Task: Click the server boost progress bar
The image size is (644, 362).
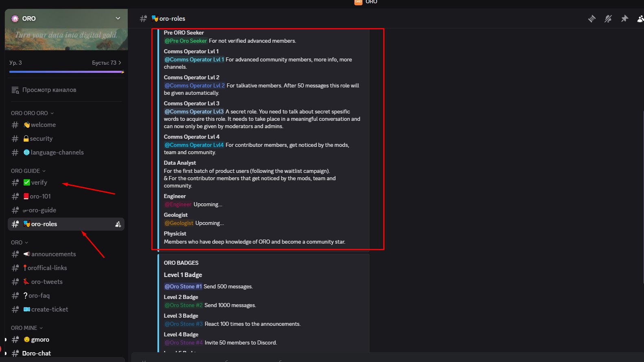Action: click(66, 72)
